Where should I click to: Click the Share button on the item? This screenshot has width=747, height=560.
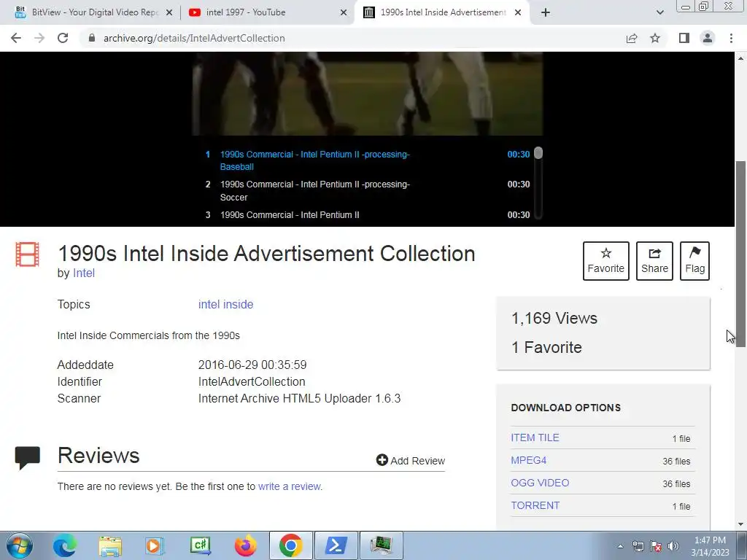tap(654, 261)
